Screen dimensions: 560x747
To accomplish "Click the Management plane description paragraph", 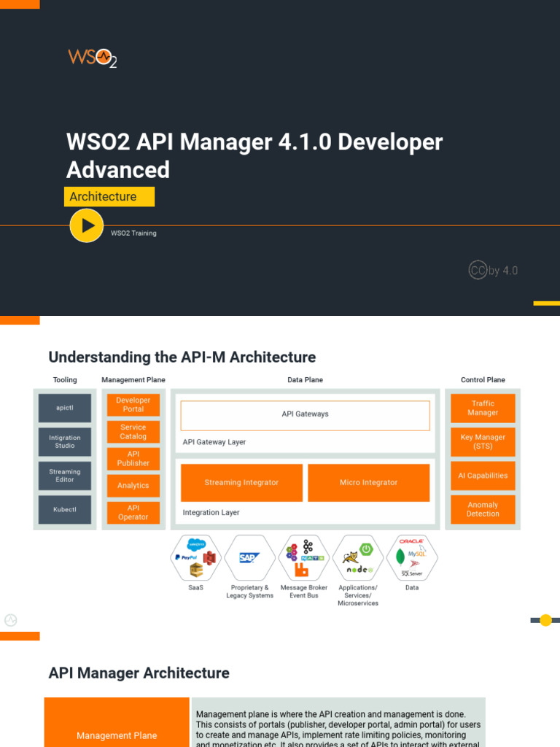I will click(x=338, y=729).
